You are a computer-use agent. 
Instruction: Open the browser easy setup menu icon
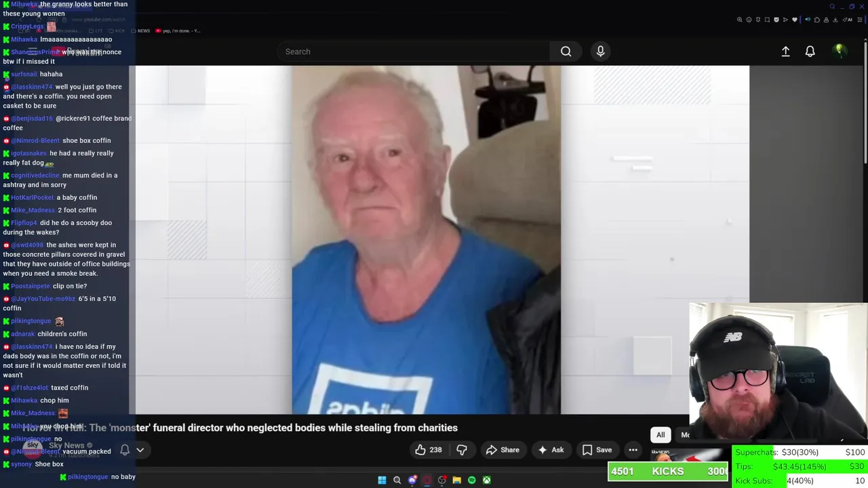(860, 20)
